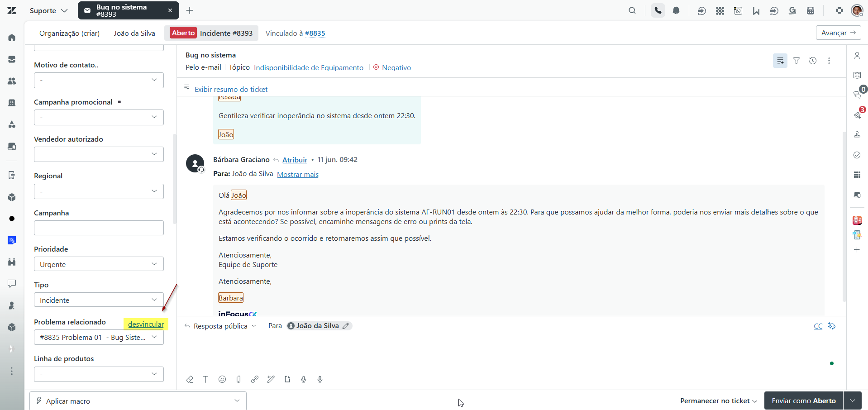Open the Resposta pública channel selector

[220, 326]
